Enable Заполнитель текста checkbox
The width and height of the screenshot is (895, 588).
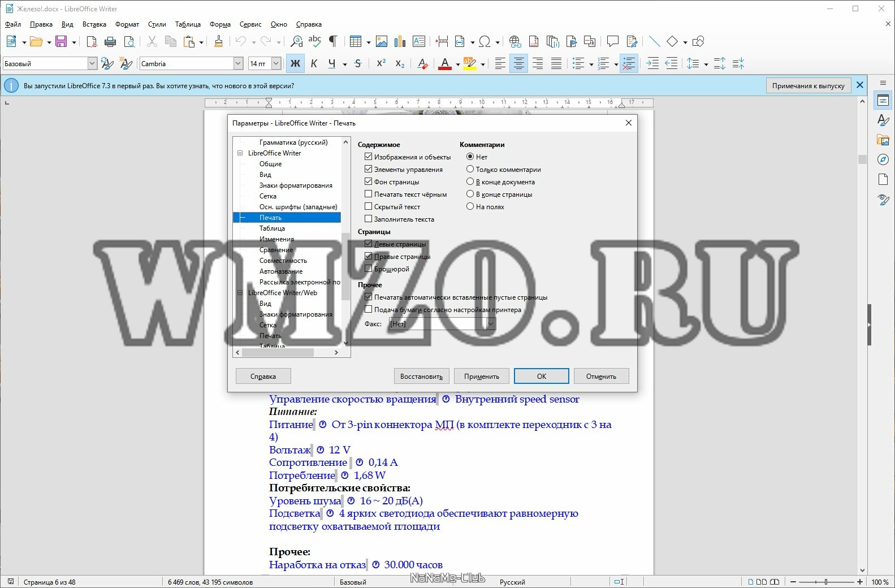coord(369,219)
